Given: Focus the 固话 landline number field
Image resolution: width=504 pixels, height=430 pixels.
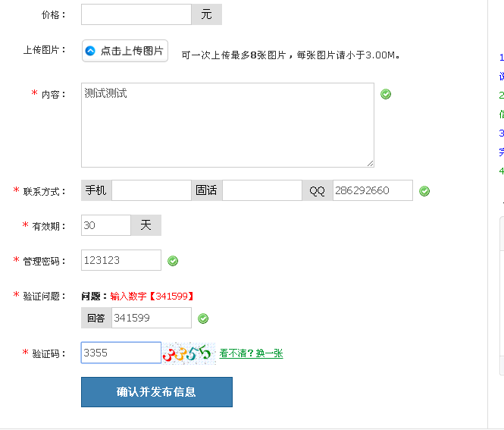Looking at the screenshot, I should point(261,190).
